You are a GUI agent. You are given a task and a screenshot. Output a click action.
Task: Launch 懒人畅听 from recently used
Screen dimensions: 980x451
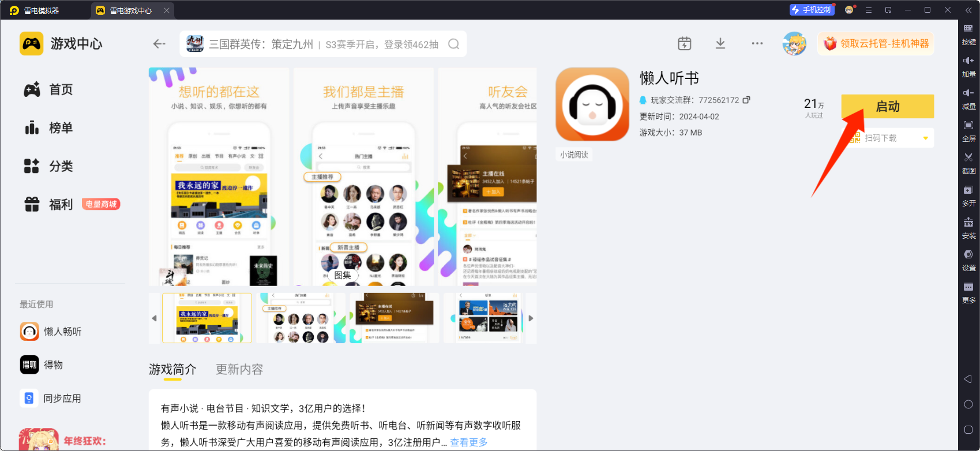(x=51, y=331)
